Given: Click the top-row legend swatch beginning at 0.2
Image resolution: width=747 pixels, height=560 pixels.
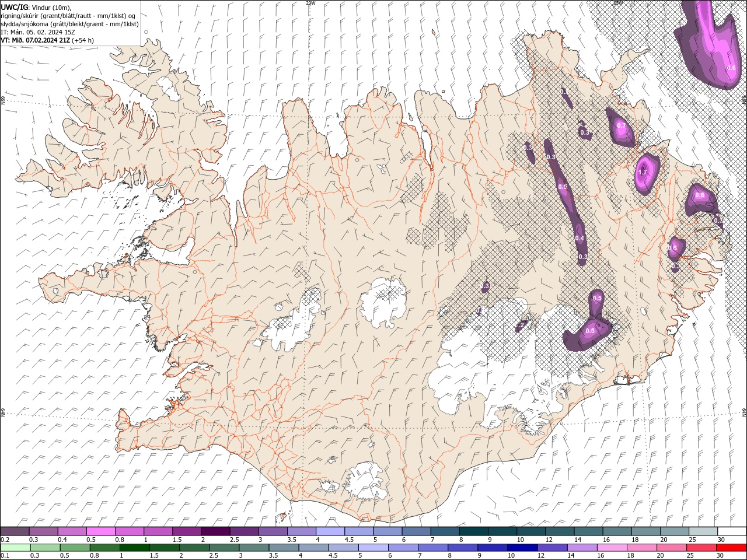Looking at the screenshot, I should (x=15, y=531).
